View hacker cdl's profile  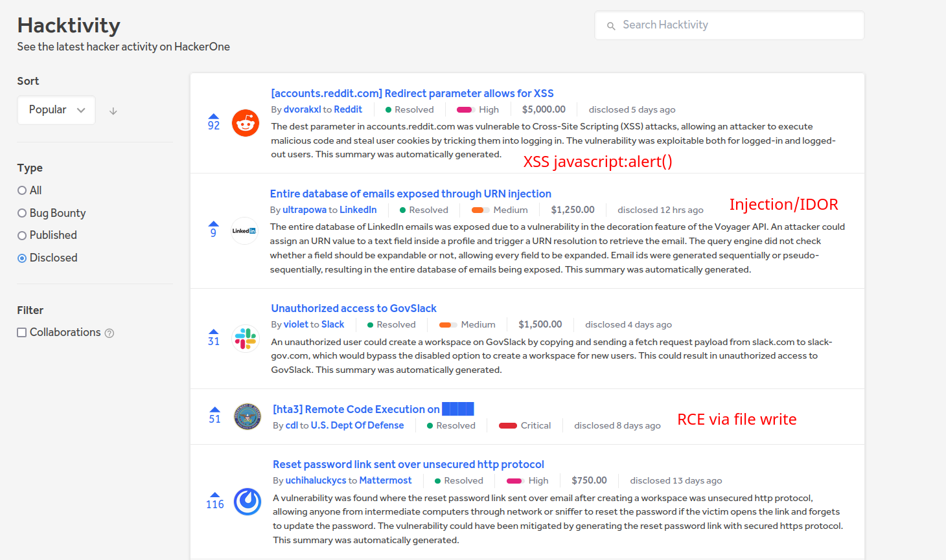[x=292, y=426]
